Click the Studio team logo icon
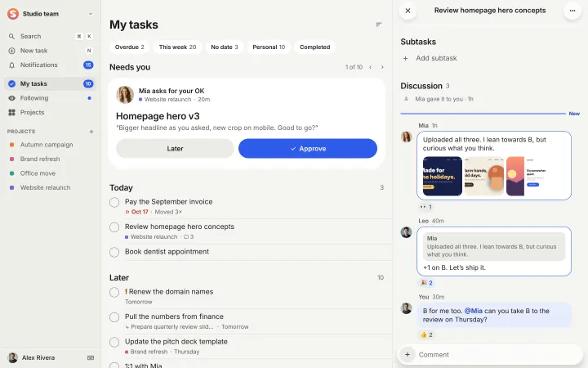 pyautogui.click(x=13, y=14)
